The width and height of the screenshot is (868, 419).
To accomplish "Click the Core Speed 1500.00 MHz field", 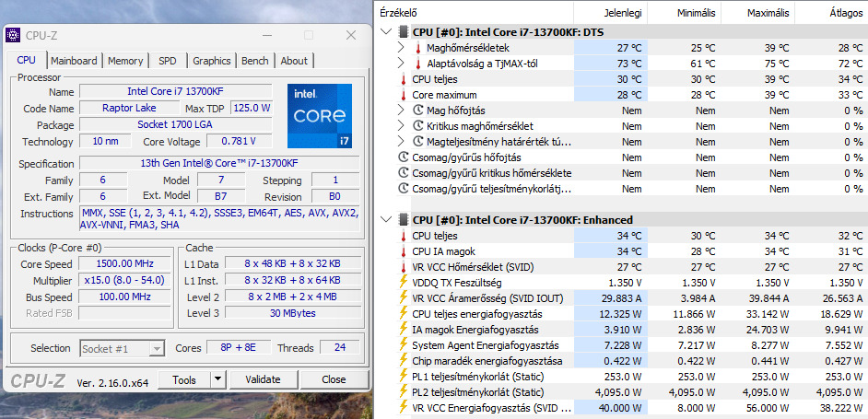I will [x=125, y=263].
